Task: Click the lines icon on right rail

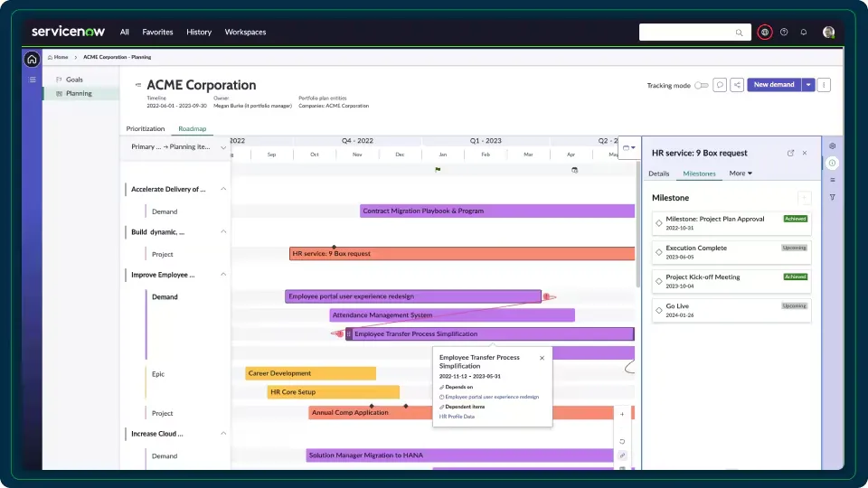Action: pyautogui.click(x=832, y=180)
